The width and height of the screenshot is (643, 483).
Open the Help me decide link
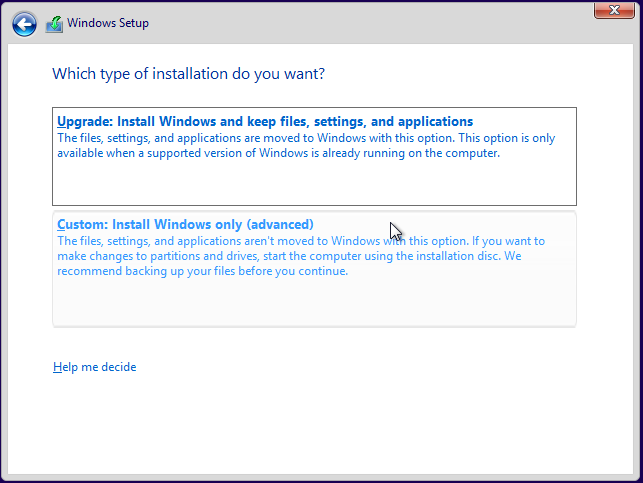click(x=94, y=367)
